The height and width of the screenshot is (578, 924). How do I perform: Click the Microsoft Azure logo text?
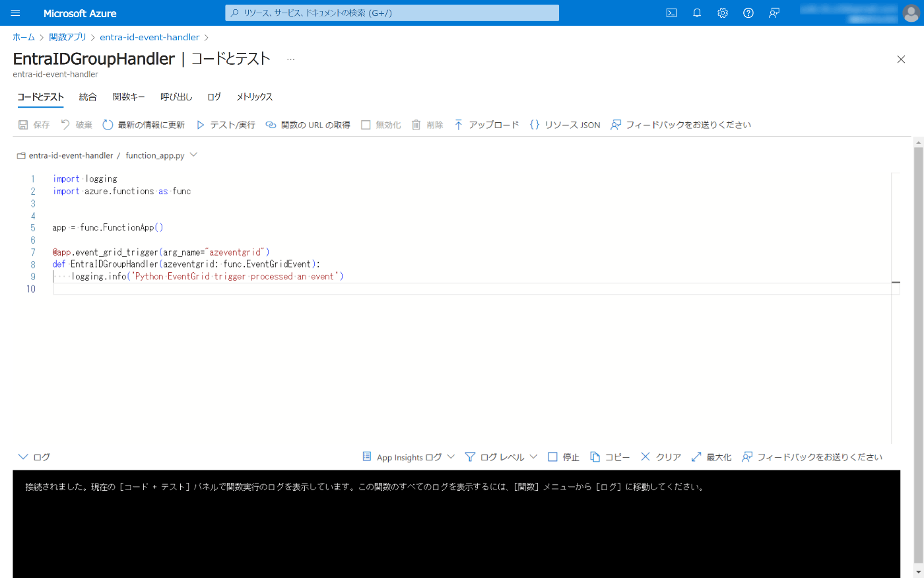(x=80, y=13)
